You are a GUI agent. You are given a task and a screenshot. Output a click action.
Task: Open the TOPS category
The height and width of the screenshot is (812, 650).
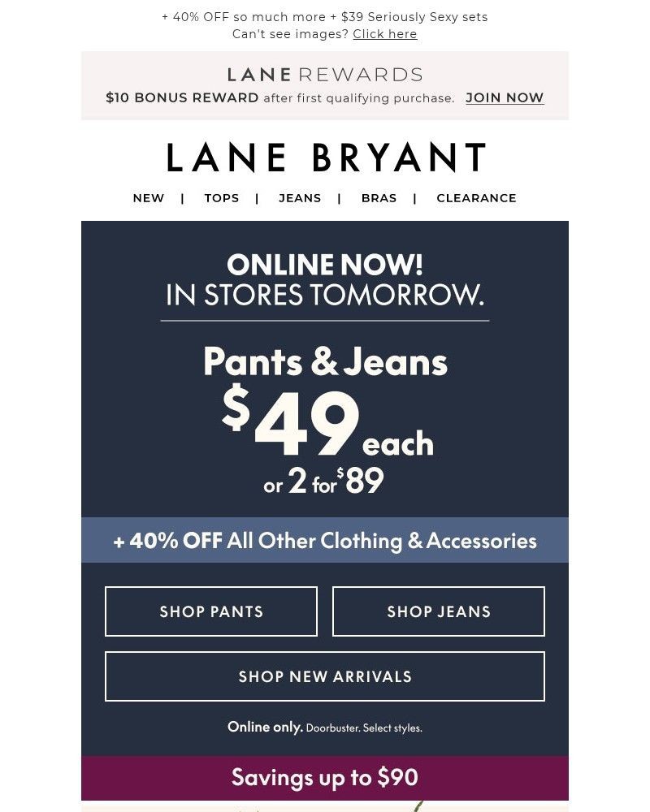point(221,197)
